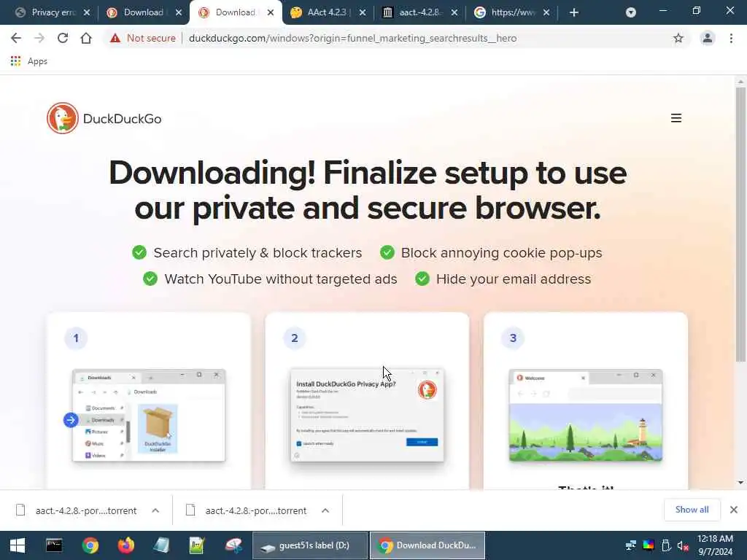Open the DuckDuckGo hamburger menu
The width and height of the screenshot is (747, 560).
coord(676,118)
